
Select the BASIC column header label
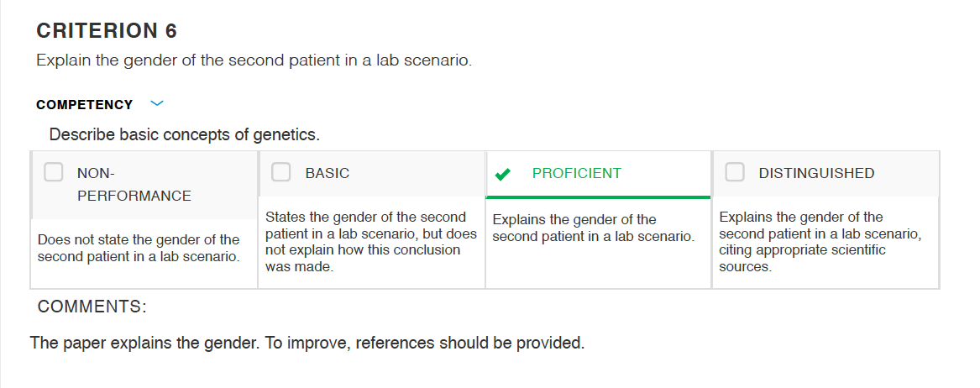(327, 173)
